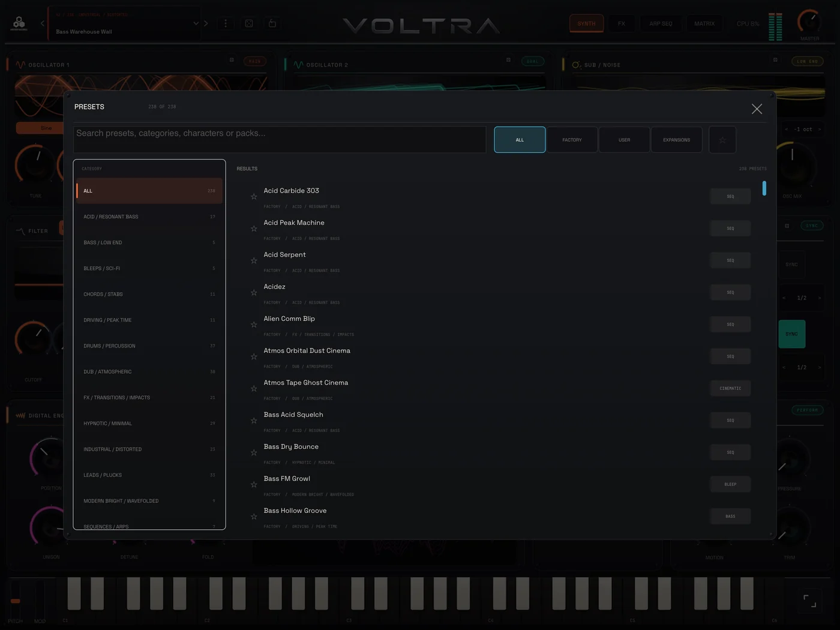840x630 pixels.
Task: Star the Acidez preset
Action: [254, 293]
